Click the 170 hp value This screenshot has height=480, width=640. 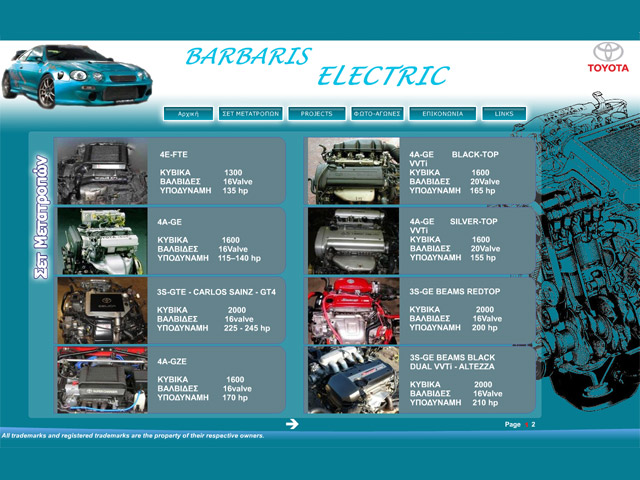(235, 398)
